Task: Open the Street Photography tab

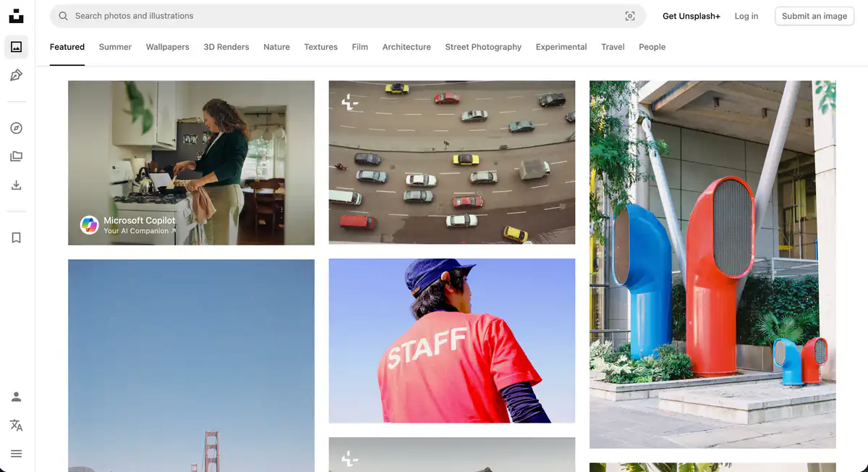Action: point(483,47)
